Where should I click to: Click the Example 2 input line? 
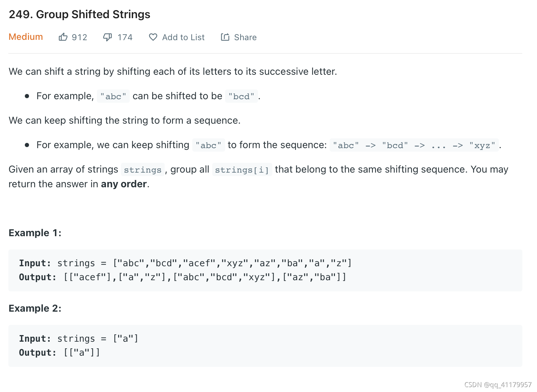79,339
